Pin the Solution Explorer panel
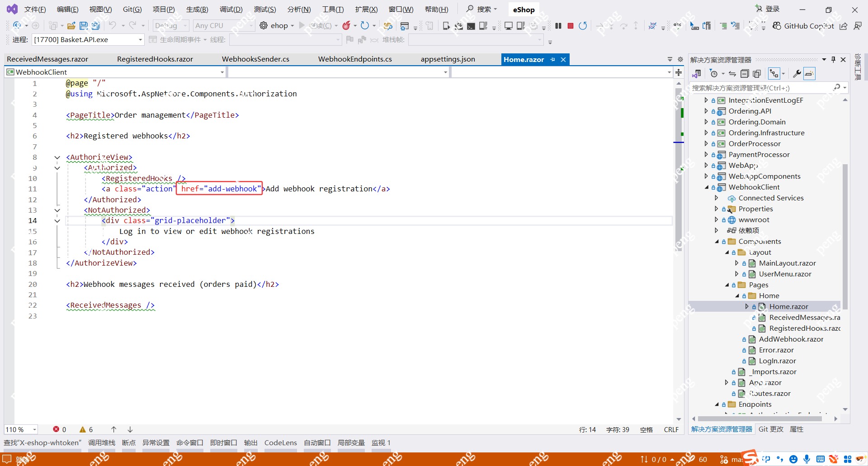Screen dimensions: 868x466 [x=834, y=60]
